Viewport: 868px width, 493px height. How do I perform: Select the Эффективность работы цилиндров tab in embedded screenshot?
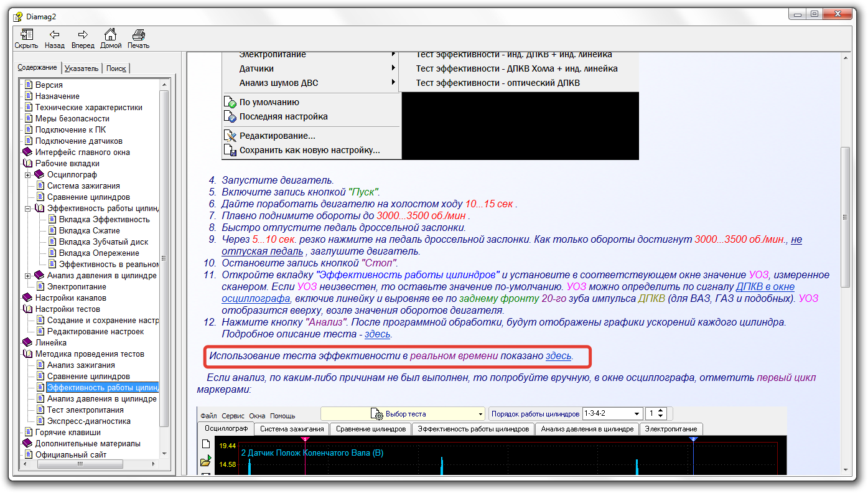[x=474, y=429]
